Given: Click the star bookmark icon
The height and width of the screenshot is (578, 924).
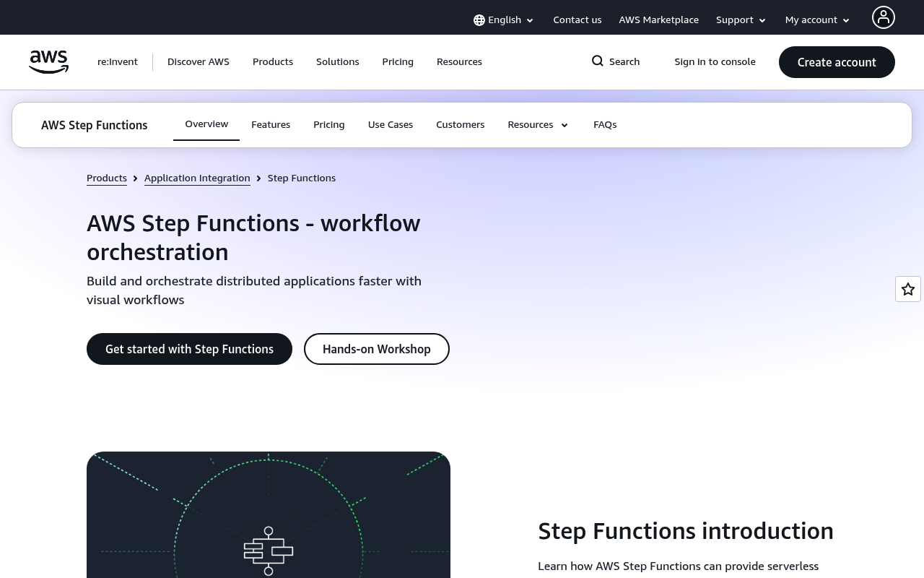Looking at the screenshot, I should 908,289.
